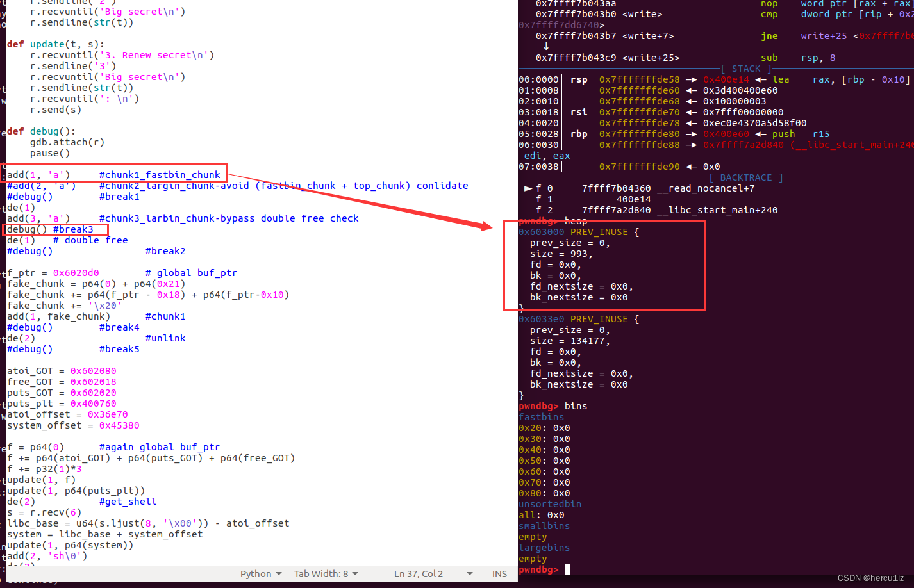Click the 'rbp' register label in stack view
Screen dimensions: 914x588
579,134
